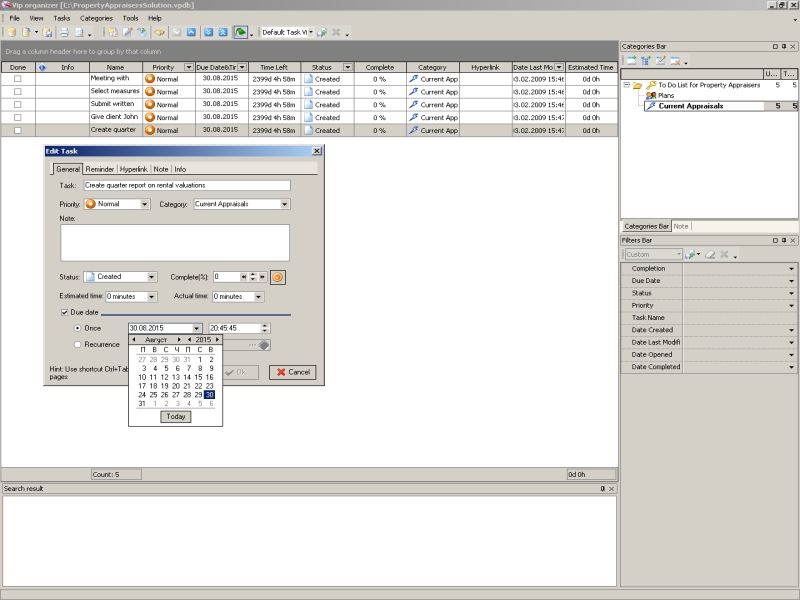Screen dimensions: 800x600
Task: Open the Categories menu
Action: click(x=96, y=18)
